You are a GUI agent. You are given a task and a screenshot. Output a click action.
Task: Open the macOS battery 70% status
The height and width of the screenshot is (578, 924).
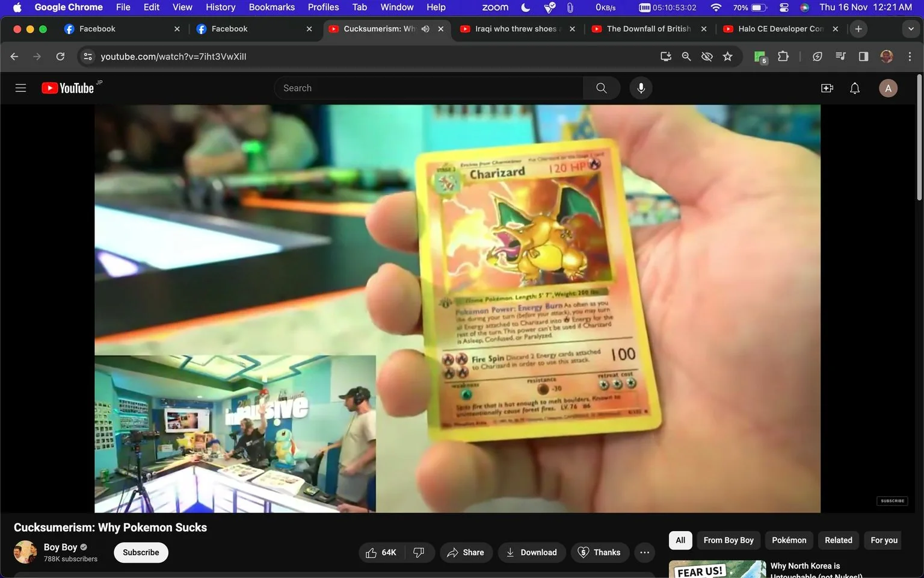750,7
